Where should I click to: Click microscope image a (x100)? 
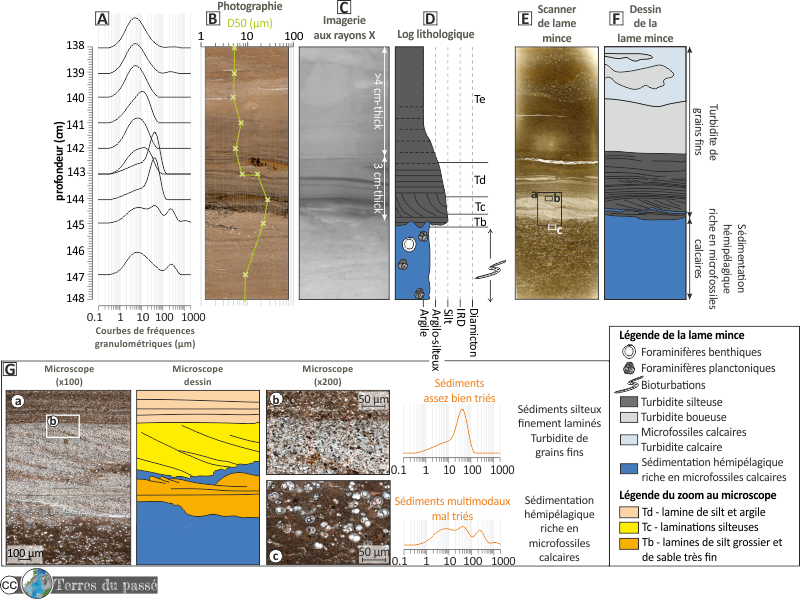pyautogui.click(x=68, y=478)
